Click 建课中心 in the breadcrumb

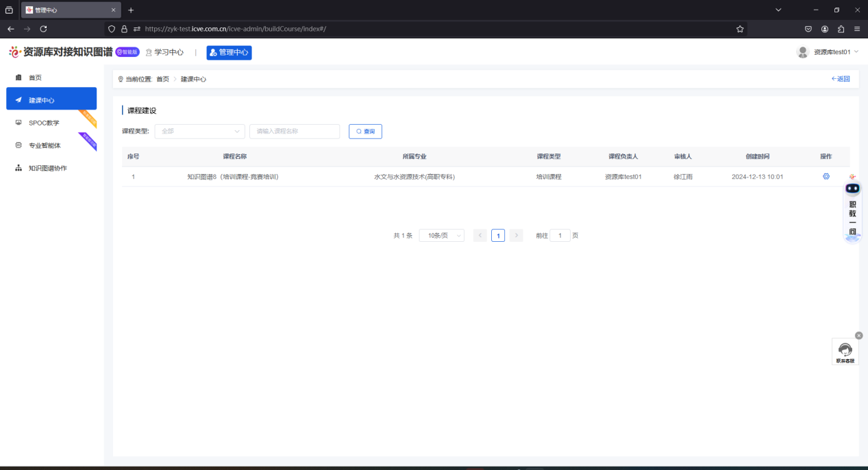(193, 79)
